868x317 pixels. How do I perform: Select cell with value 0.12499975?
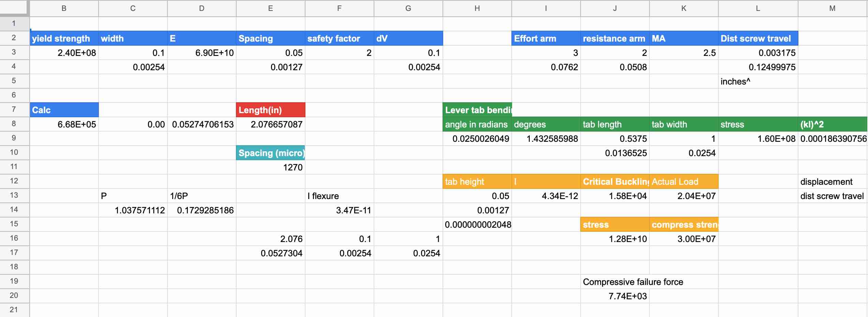coord(758,67)
